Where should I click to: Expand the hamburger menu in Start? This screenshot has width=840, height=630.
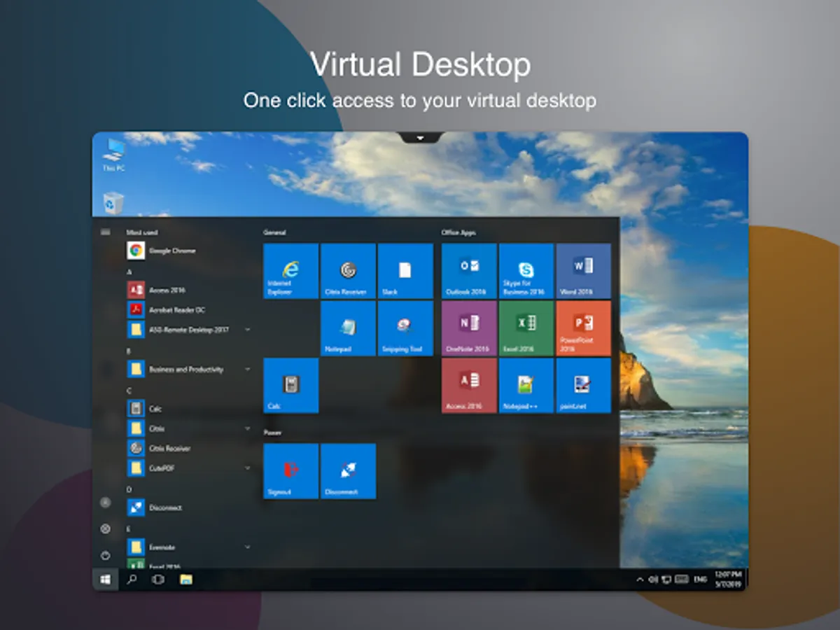106,232
